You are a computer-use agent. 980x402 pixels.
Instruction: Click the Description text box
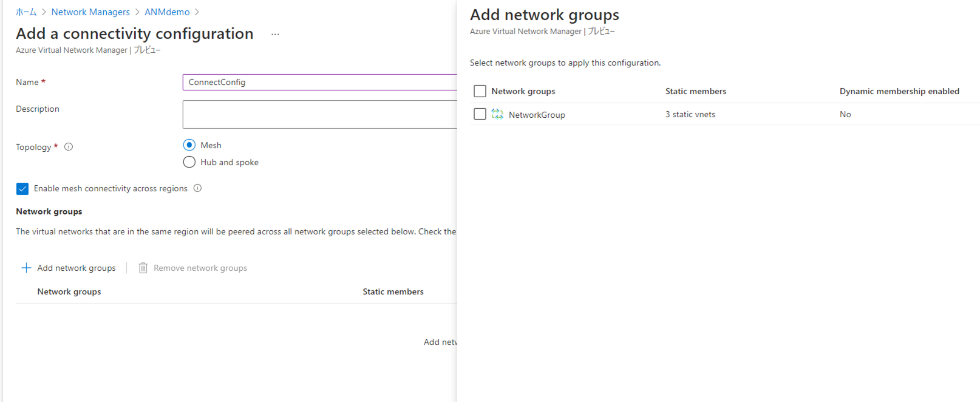pyautogui.click(x=319, y=114)
